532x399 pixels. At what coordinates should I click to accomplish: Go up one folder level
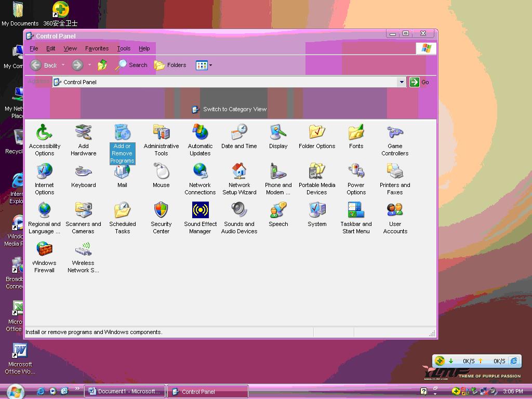[x=102, y=65]
